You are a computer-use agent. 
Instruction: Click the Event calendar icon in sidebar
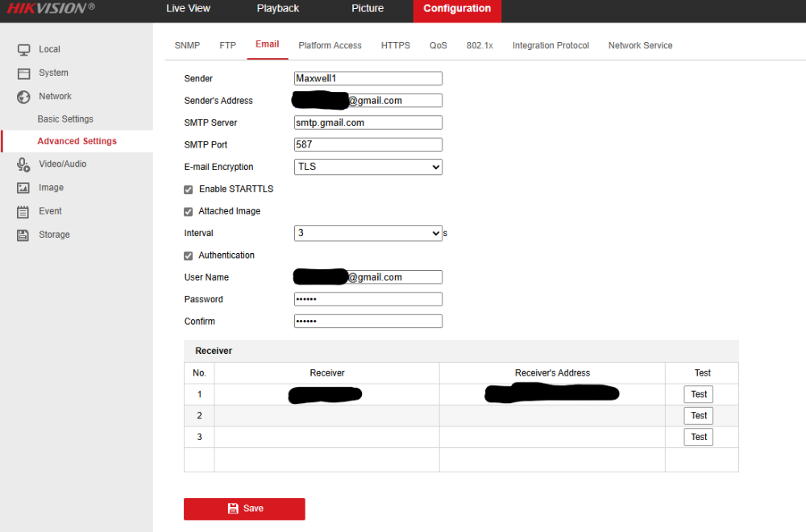click(x=23, y=211)
